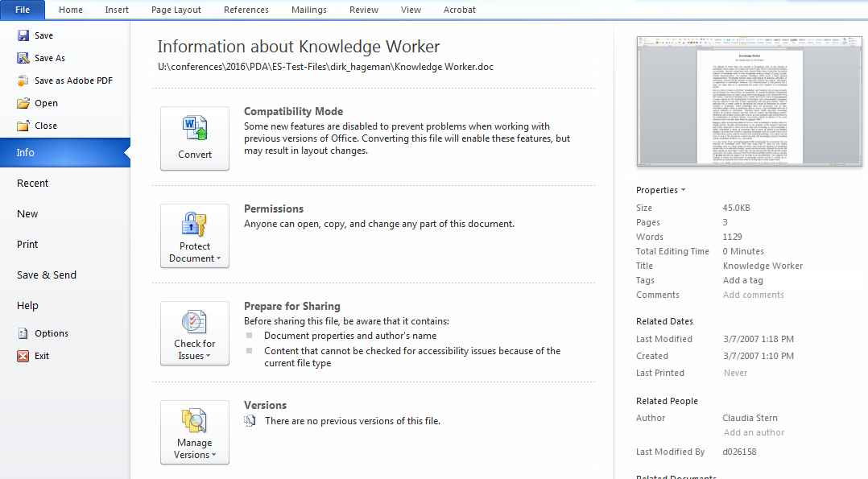This screenshot has width=868, height=479.
Task: Click the Save label in sidebar
Action: (x=43, y=35)
